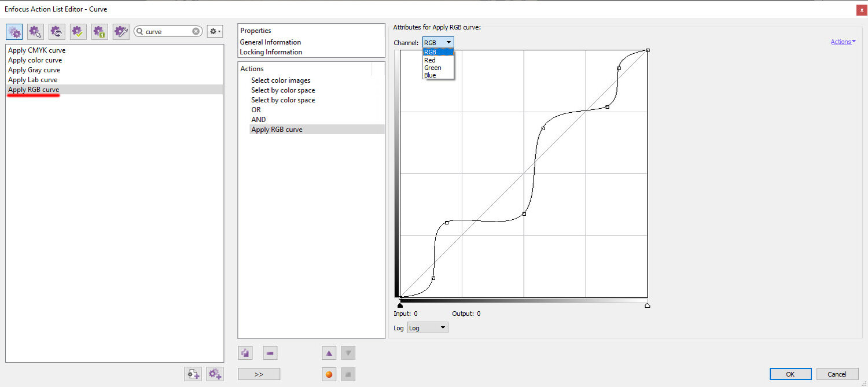Screen dimensions: 868x387
Task: Choose RGB from the channel list
Action: point(439,52)
